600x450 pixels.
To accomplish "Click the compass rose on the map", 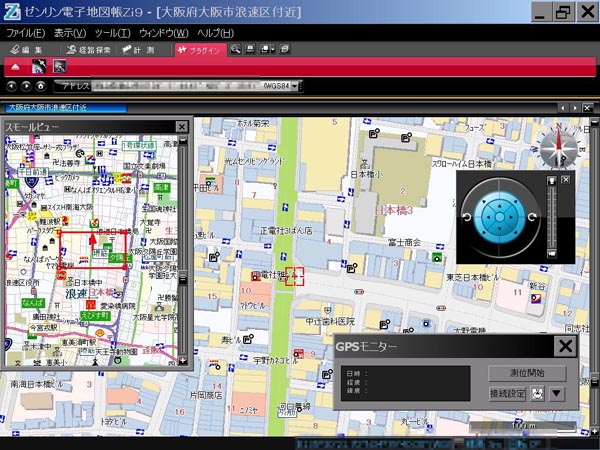I will [559, 147].
